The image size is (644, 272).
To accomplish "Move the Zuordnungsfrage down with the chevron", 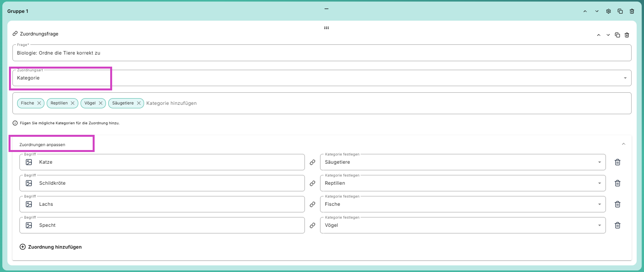I will click(x=608, y=35).
